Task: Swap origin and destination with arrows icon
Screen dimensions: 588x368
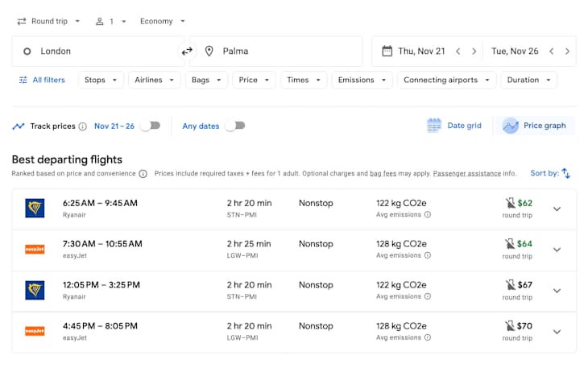Action: [187, 52]
